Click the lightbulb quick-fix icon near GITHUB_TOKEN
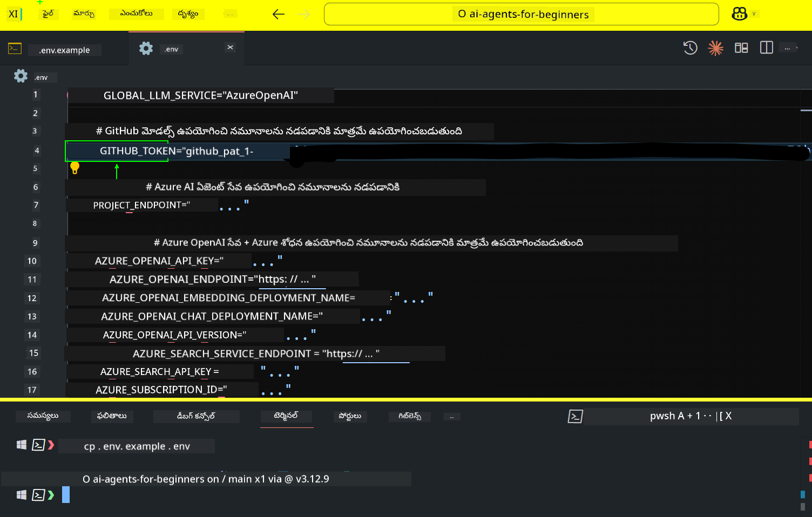 pos(75,168)
